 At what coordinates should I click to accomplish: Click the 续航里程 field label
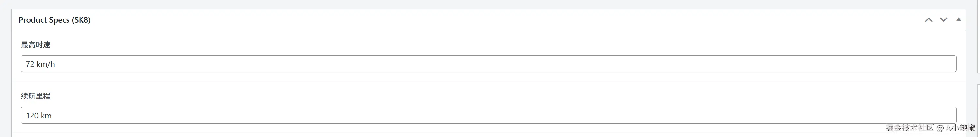35,96
